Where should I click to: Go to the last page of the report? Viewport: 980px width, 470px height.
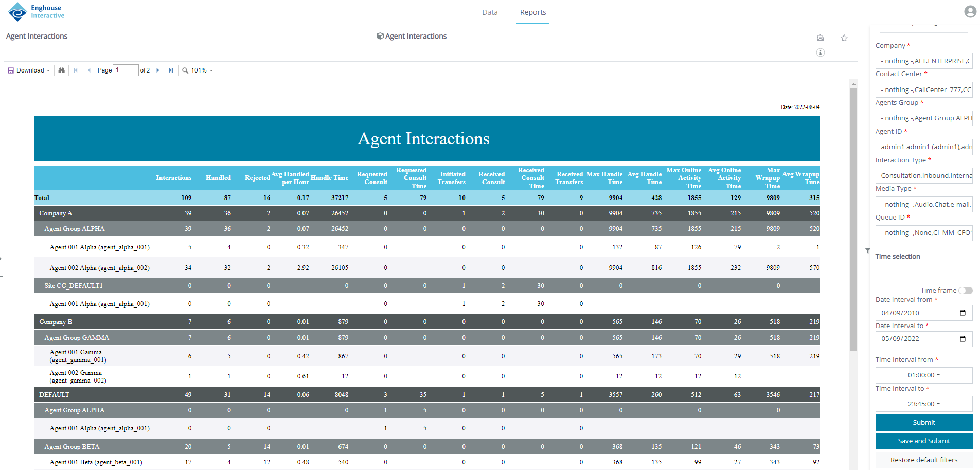click(x=171, y=70)
